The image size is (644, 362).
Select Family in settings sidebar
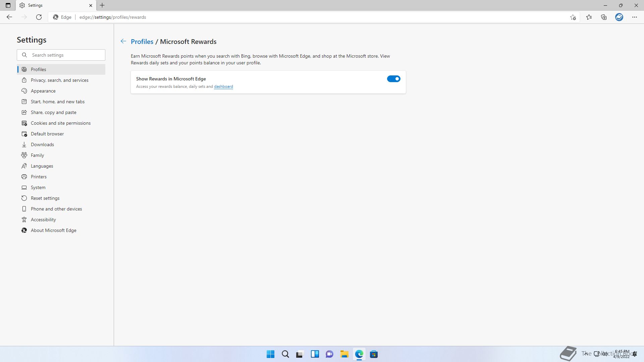[61, 155]
